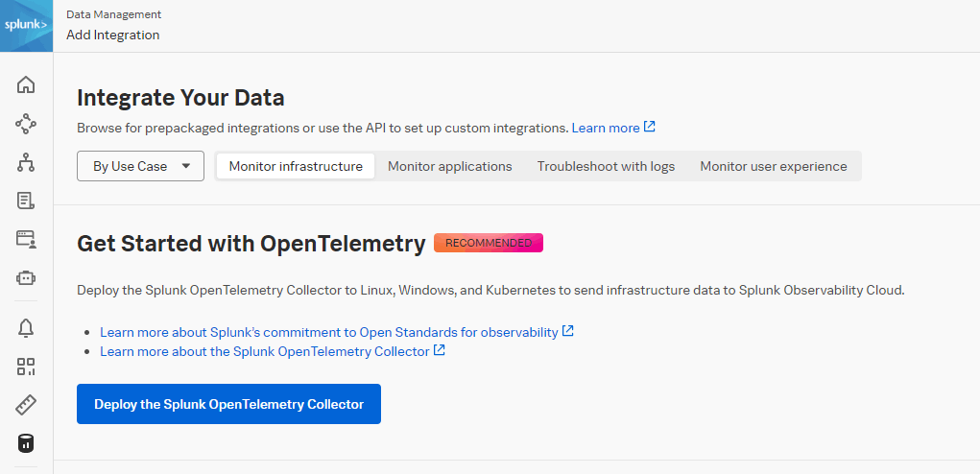Click Add Integration page title

point(113,35)
